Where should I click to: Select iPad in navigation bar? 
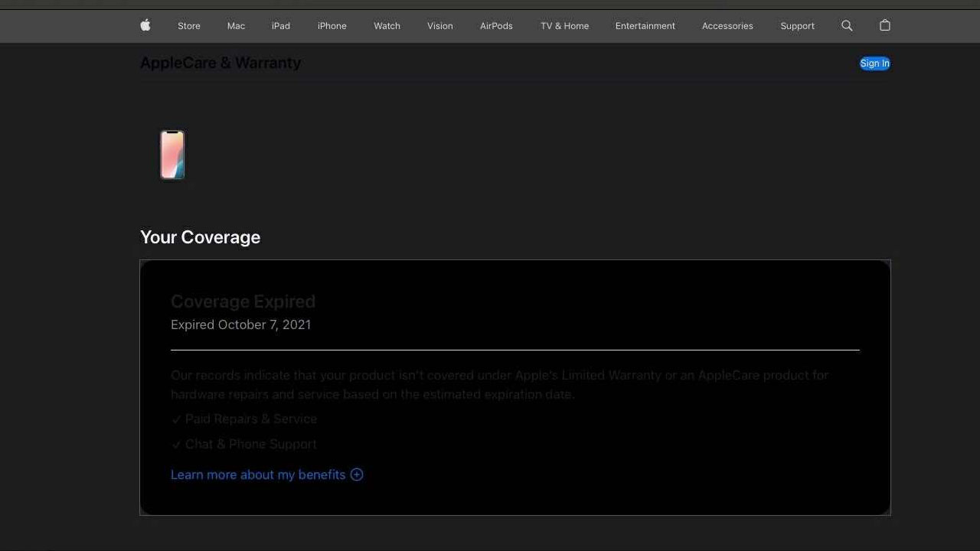point(281,26)
